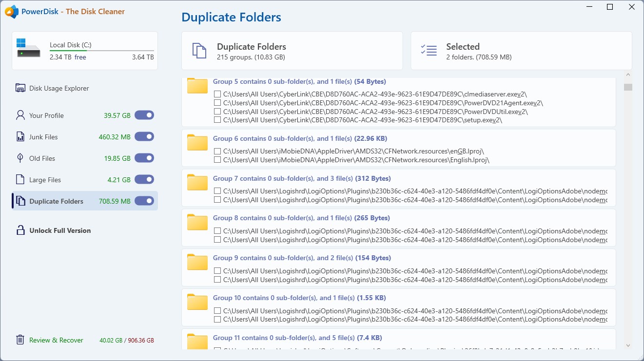Screen dimensions: 644x361
Task: Open the Old Files category
Action: pyautogui.click(x=42, y=158)
